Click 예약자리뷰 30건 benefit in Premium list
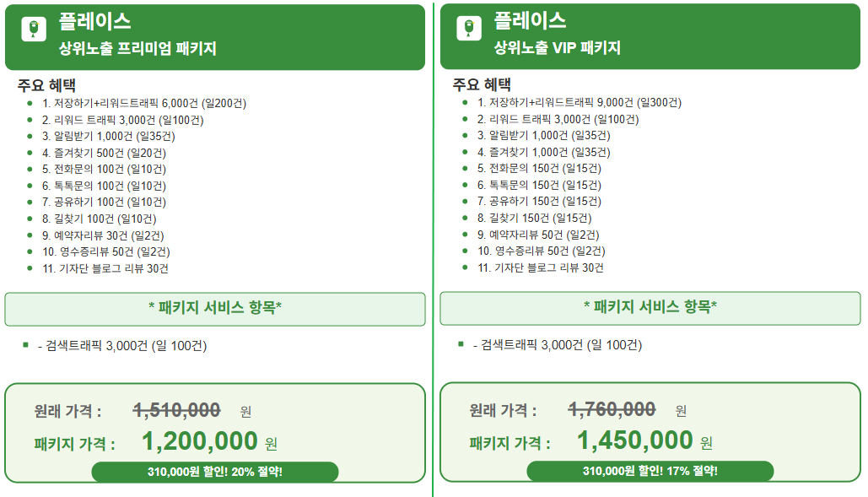Viewport: 868px width, 497px height. [x=103, y=235]
